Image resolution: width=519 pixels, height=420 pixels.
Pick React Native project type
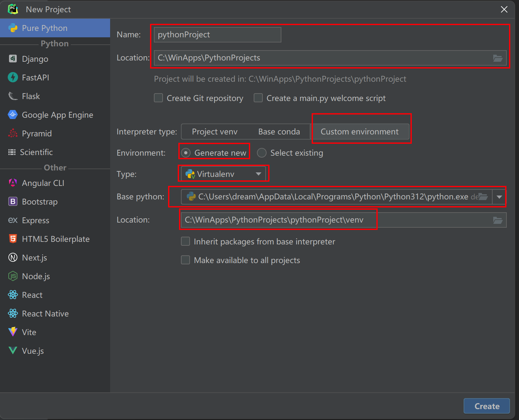(x=55, y=314)
